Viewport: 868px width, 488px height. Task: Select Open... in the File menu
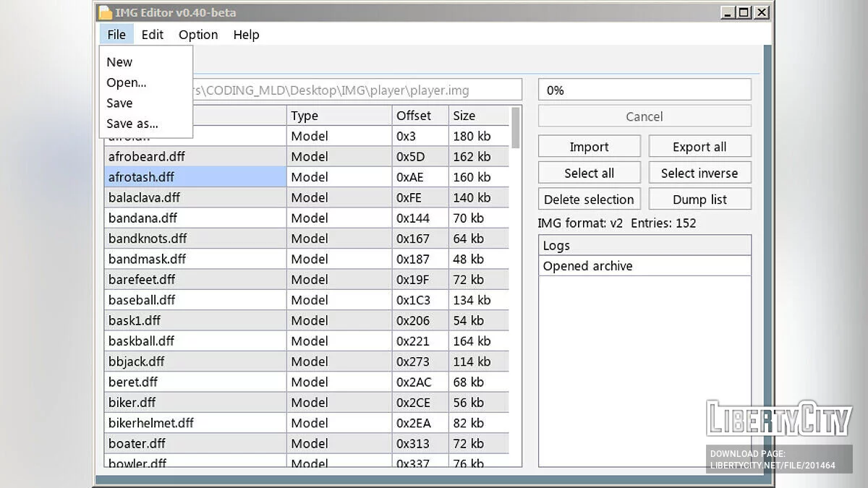tap(126, 82)
